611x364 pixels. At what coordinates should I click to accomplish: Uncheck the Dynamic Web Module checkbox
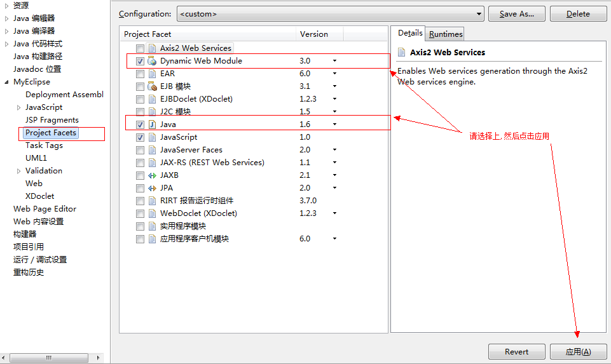pyautogui.click(x=140, y=61)
